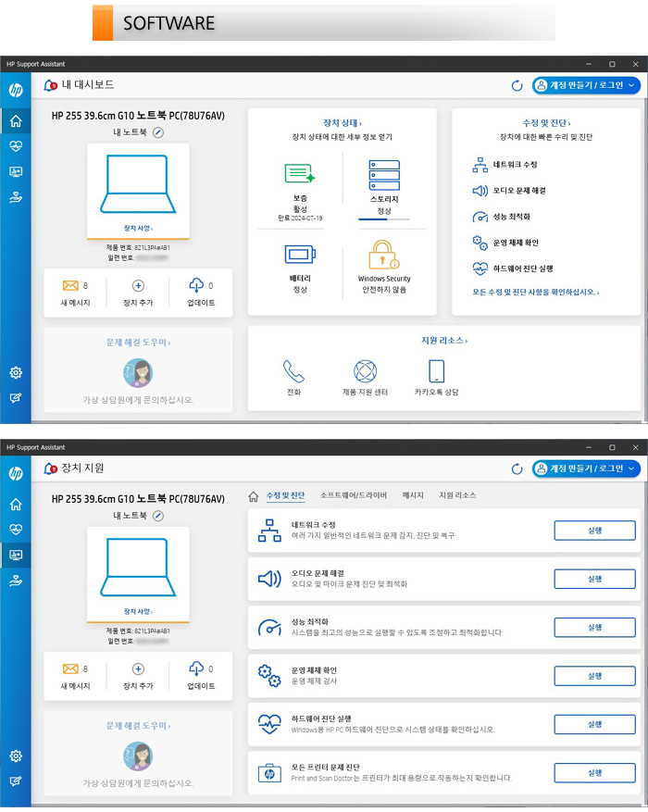Open 새 메시지 envelope in 장치 지원 window

coord(70,669)
